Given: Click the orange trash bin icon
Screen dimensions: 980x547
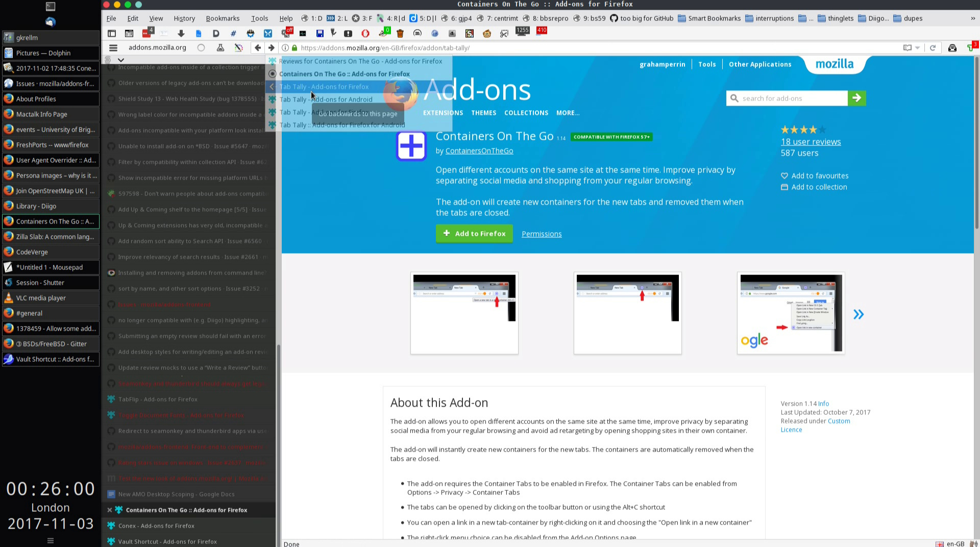Looking at the screenshot, I should click(x=400, y=34).
